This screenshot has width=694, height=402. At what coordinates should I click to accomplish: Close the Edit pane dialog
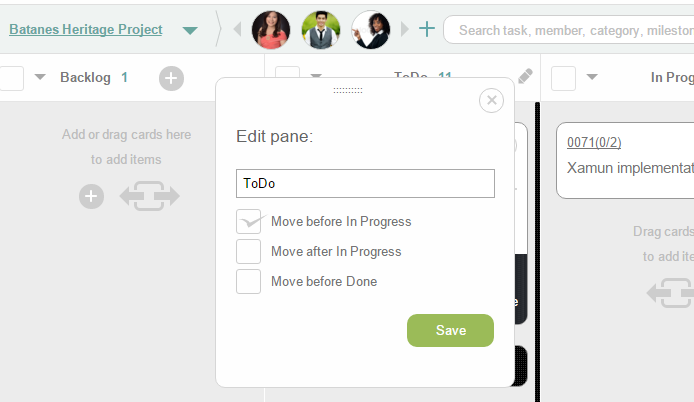coord(491,100)
